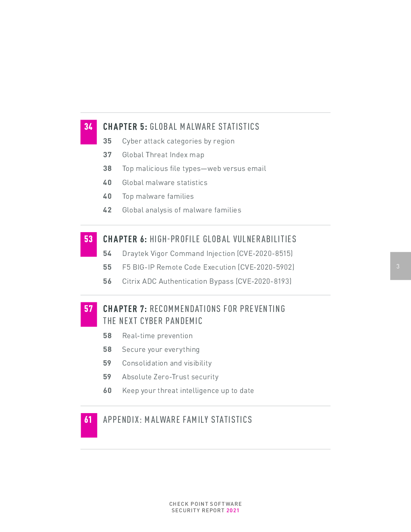Open Global analysis of malware families

click(182, 210)
